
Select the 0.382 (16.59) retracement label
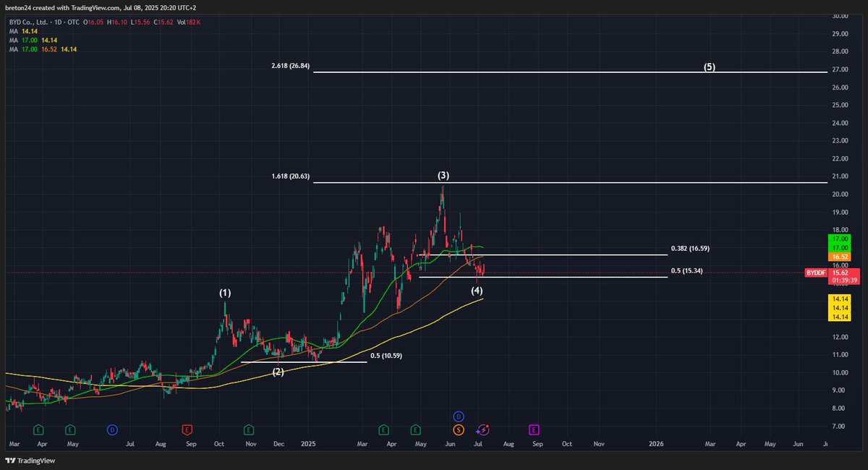click(690, 249)
